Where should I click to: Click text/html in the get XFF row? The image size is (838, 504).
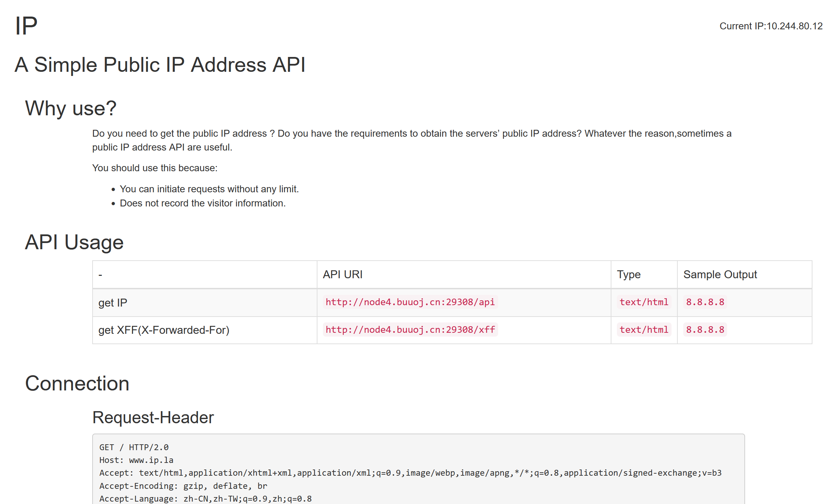pos(644,330)
